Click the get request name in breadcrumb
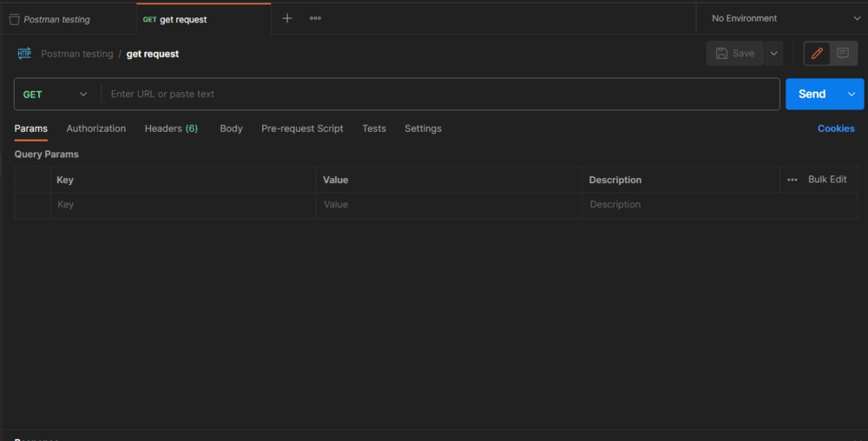868x441 pixels. click(x=153, y=54)
